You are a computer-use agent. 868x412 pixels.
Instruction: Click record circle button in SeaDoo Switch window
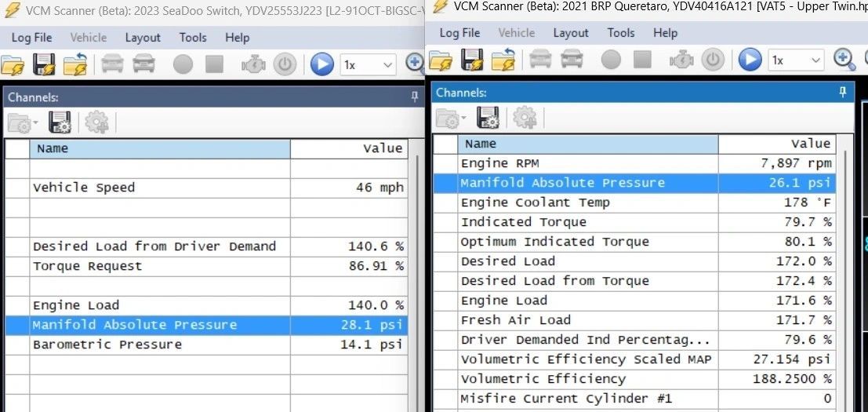tap(183, 65)
